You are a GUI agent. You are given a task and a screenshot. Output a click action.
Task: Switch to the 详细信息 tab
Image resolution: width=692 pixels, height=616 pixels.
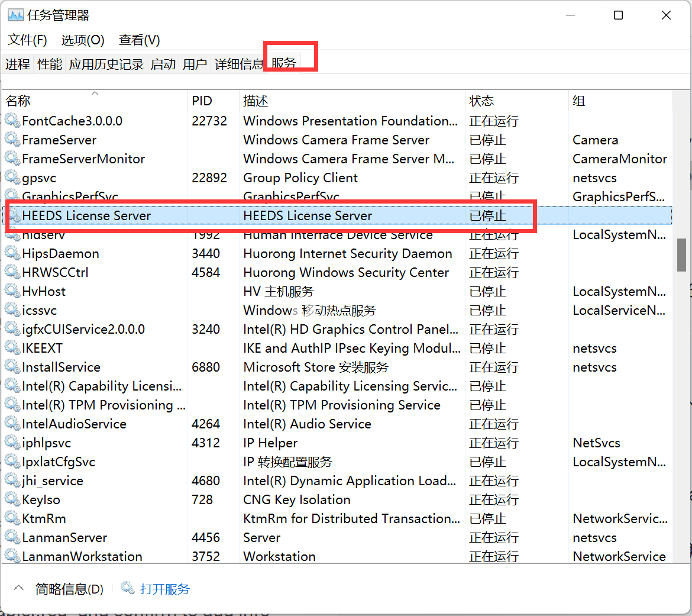[239, 64]
